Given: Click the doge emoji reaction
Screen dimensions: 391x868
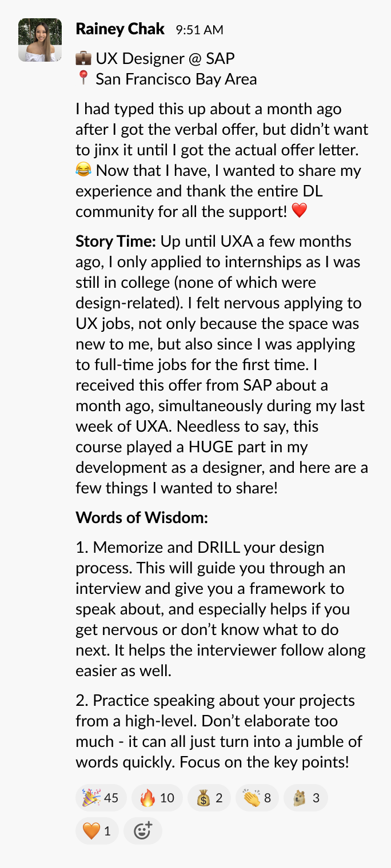Looking at the screenshot, I should tap(306, 798).
